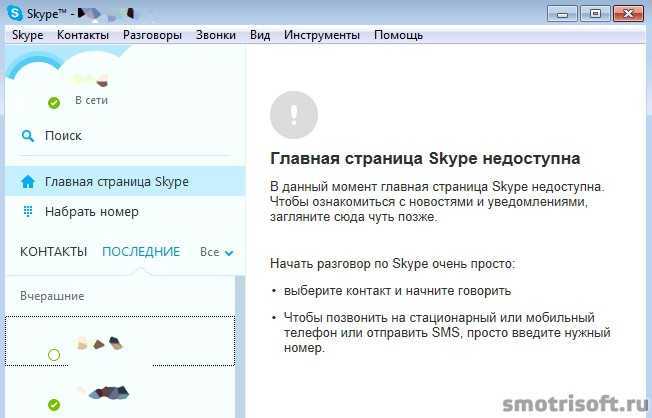Open the Звонки menu
The image size is (652, 418).
click(x=216, y=35)
